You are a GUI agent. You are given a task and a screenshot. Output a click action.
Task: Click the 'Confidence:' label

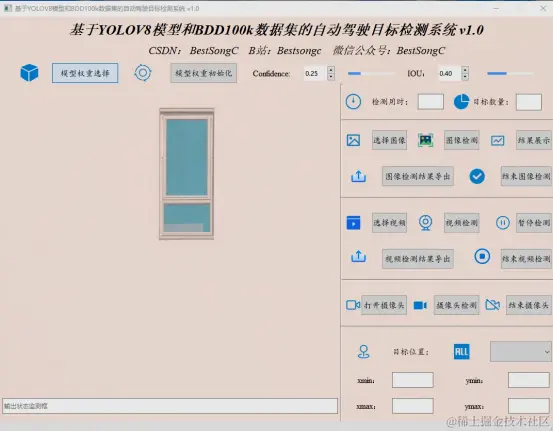coord(271,73)
